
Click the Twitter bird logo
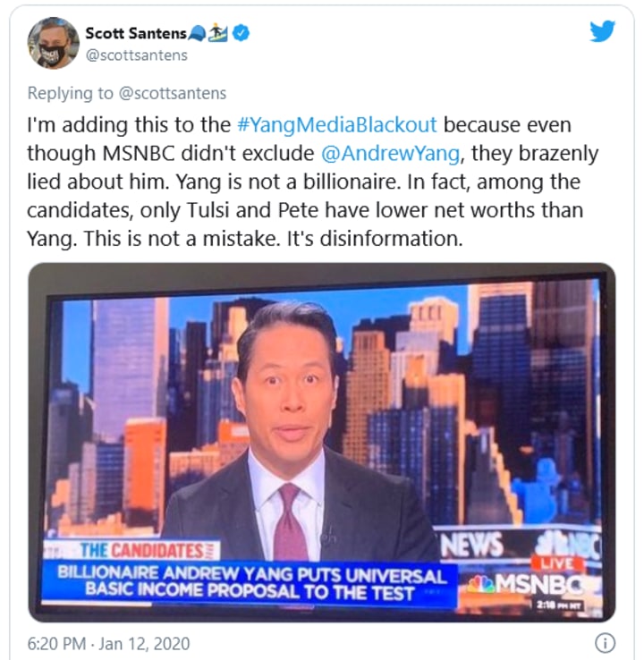(602, 31)
